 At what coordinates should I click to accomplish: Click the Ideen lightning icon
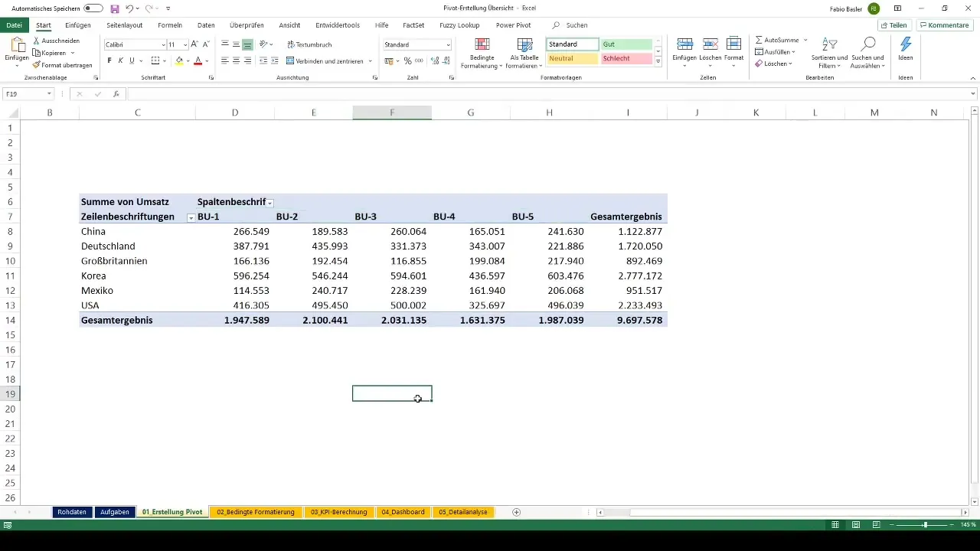[906, 45]
